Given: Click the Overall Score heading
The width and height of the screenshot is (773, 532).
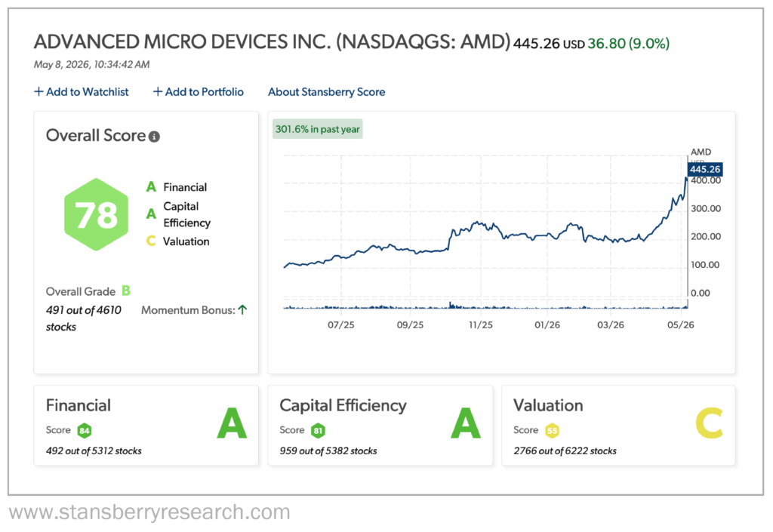Looking at the screenshot, I should pos(96,136).
